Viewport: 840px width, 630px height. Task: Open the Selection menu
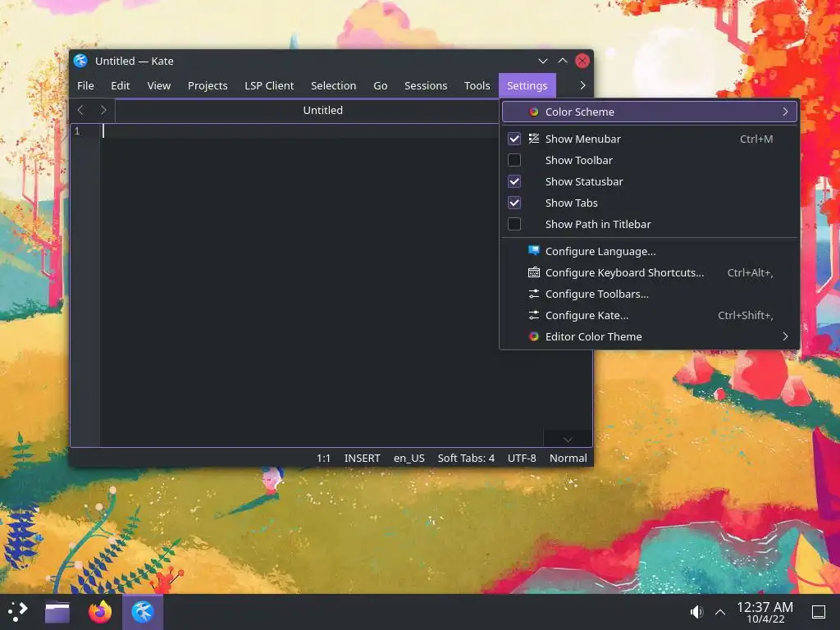click(334, 85)
